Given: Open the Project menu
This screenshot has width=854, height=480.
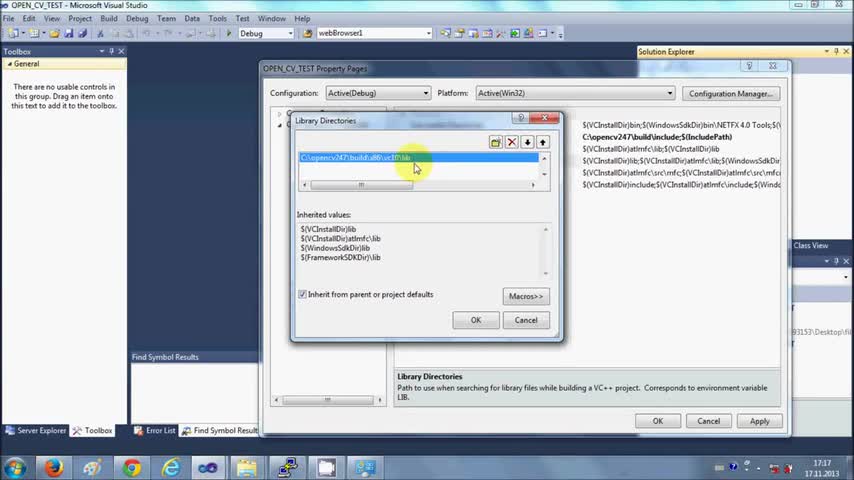Looking at the screenshot, I should [x=80, y=19].
